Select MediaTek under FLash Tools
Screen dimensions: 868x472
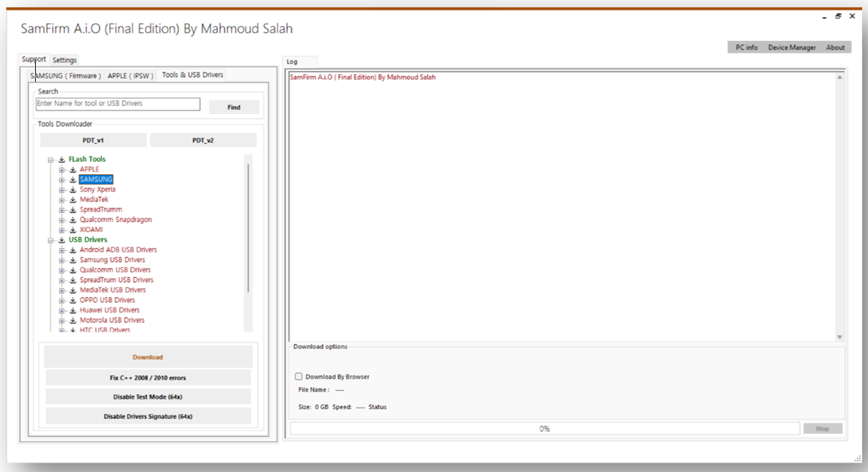(x=94, y=200)
